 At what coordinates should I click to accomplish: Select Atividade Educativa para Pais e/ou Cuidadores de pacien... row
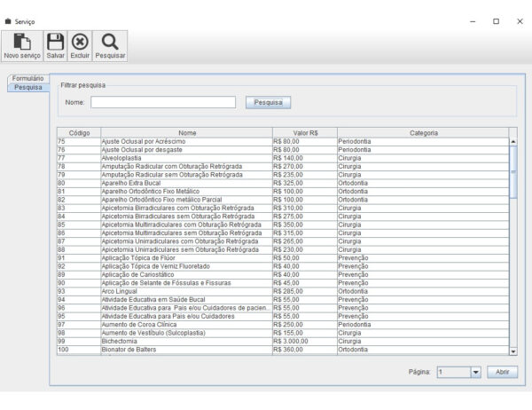[283, 308]
